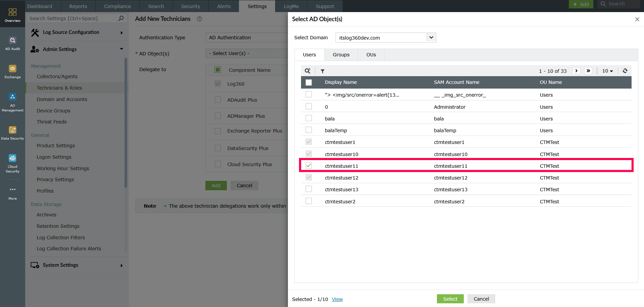Toggle select-all checkbox in Display Name header
Image resolution: width=644 pixels, height=307 pixels.
(309, 82)
